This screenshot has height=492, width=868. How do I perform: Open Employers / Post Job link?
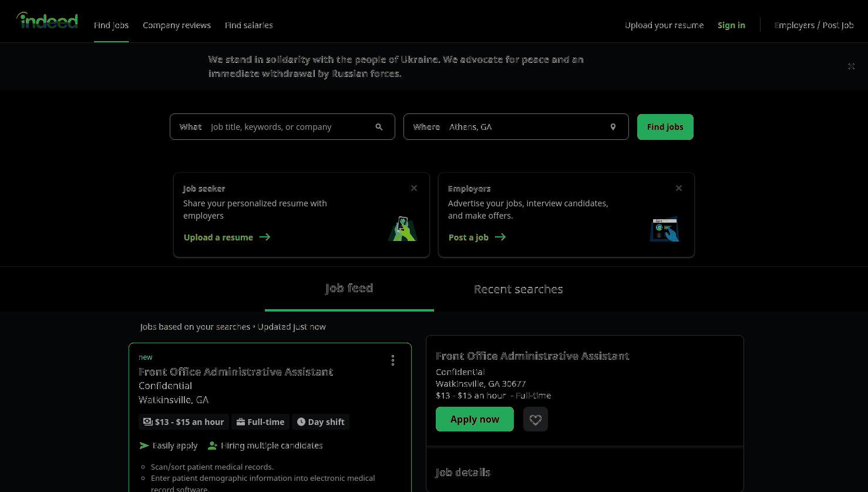(814, 25)
